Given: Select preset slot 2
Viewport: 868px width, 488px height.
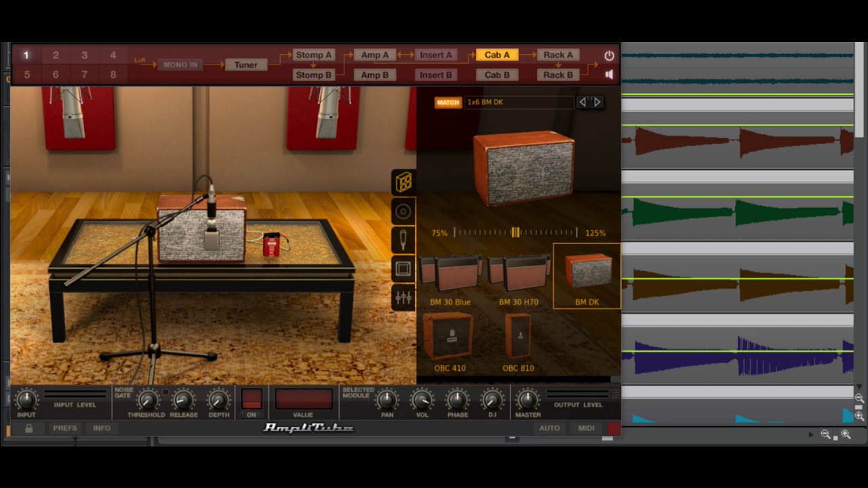Looking at the screenshot, I should point(56,55).
